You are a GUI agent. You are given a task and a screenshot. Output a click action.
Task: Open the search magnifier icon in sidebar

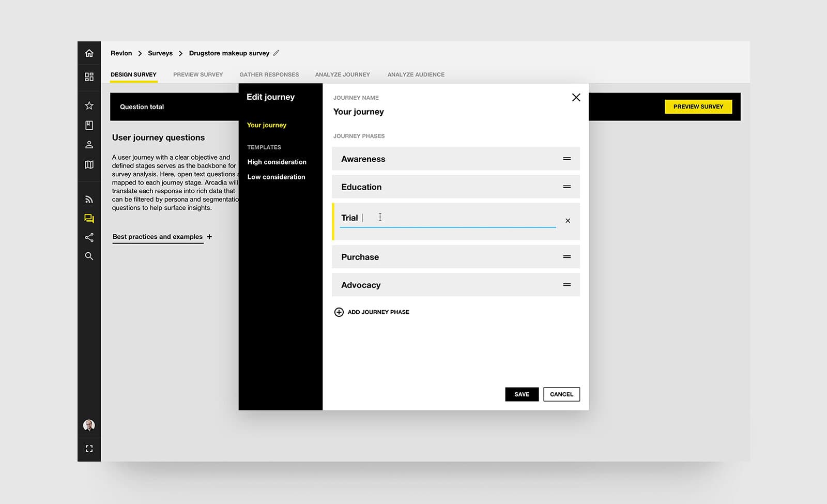[x=89, y=256]
